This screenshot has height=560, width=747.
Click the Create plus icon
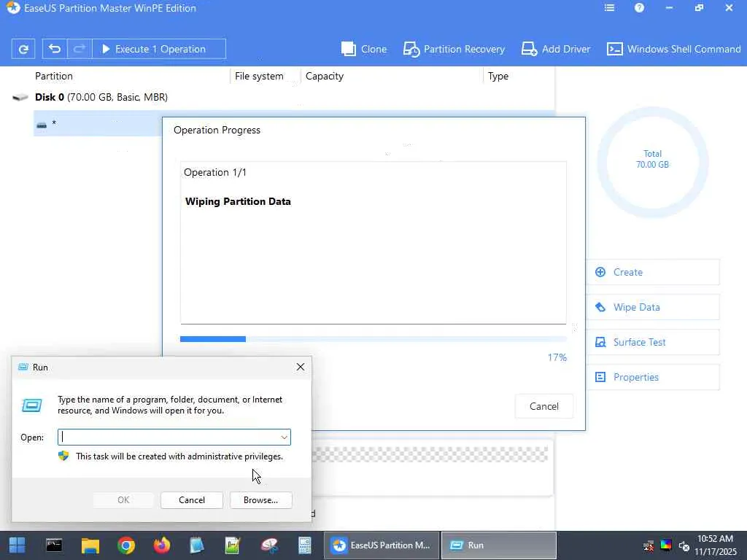(x=600, y=273)
